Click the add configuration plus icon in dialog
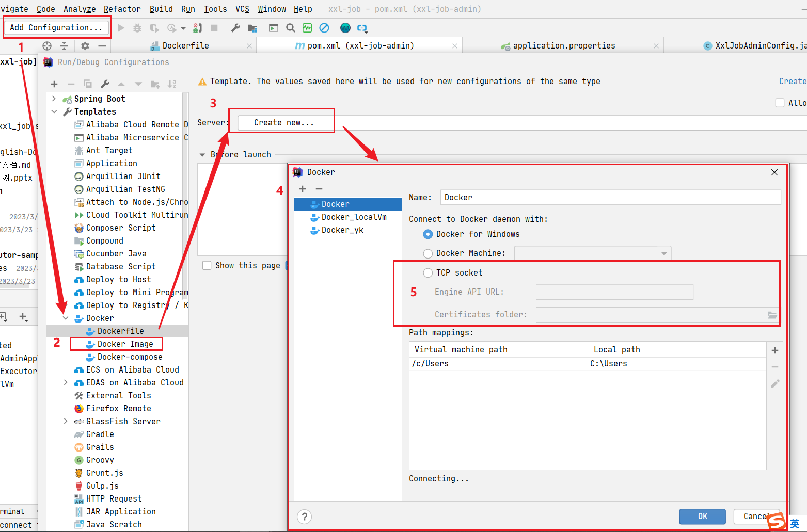 [54, 84]
